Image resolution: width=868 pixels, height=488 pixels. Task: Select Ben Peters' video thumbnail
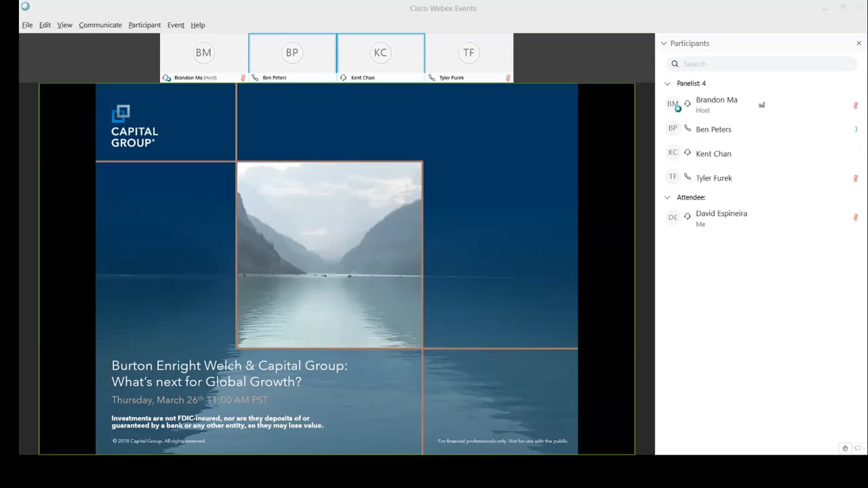pos(292,53)
